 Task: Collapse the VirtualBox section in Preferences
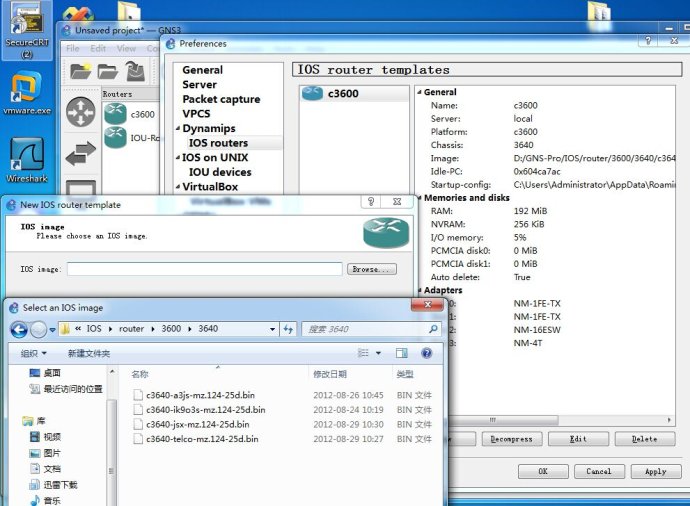[x=178, y=187]
